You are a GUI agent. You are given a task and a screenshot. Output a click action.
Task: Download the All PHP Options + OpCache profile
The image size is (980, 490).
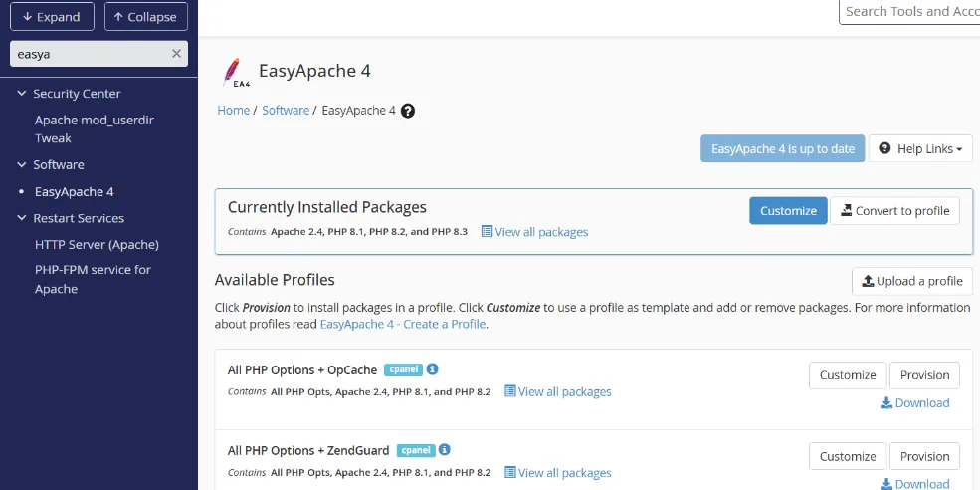(915, 403)
